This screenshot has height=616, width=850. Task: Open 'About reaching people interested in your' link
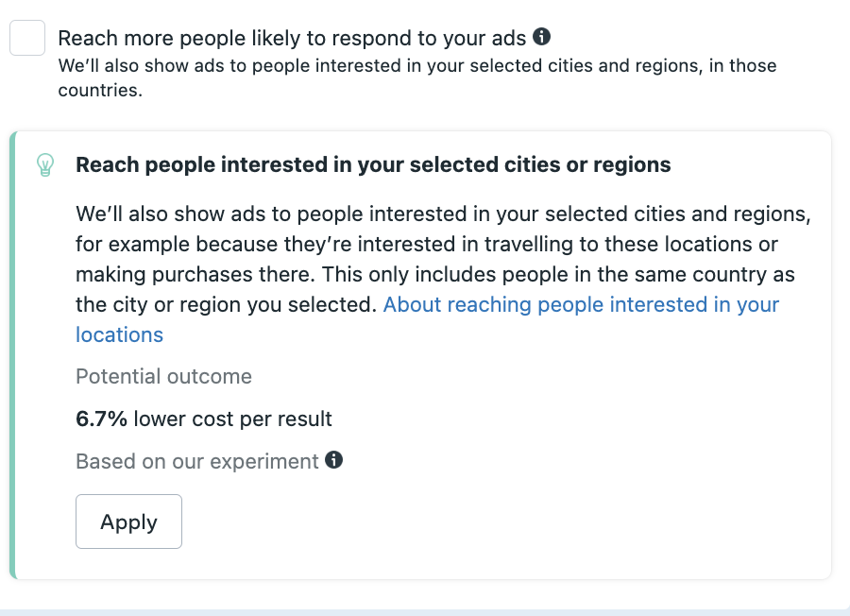click(581, 305)
